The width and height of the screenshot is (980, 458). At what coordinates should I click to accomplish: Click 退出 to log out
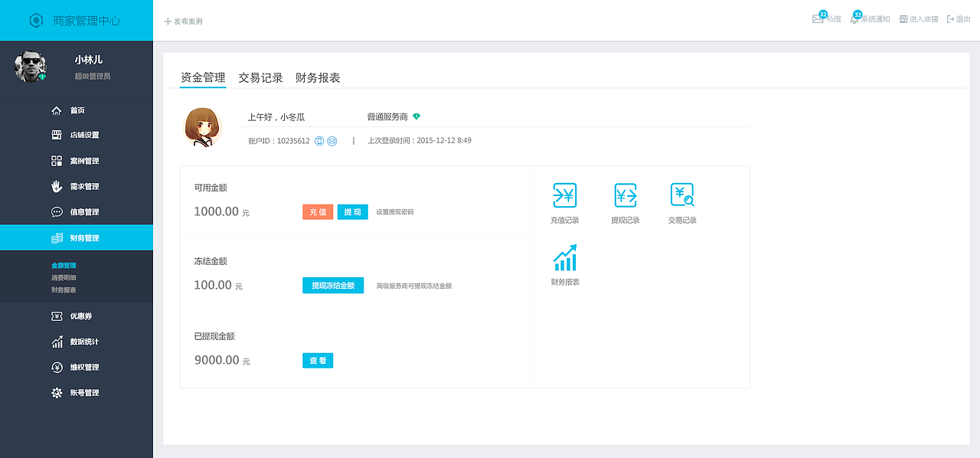pos(959,19)
